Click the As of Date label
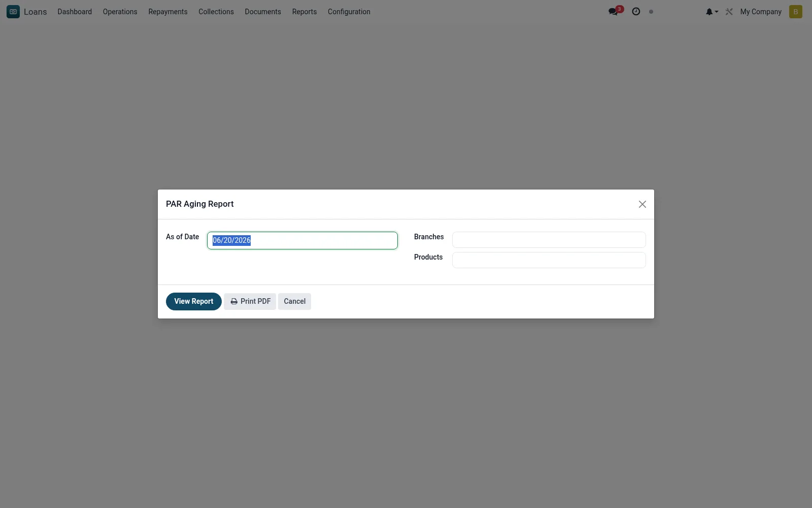 [x=183, y=237]
